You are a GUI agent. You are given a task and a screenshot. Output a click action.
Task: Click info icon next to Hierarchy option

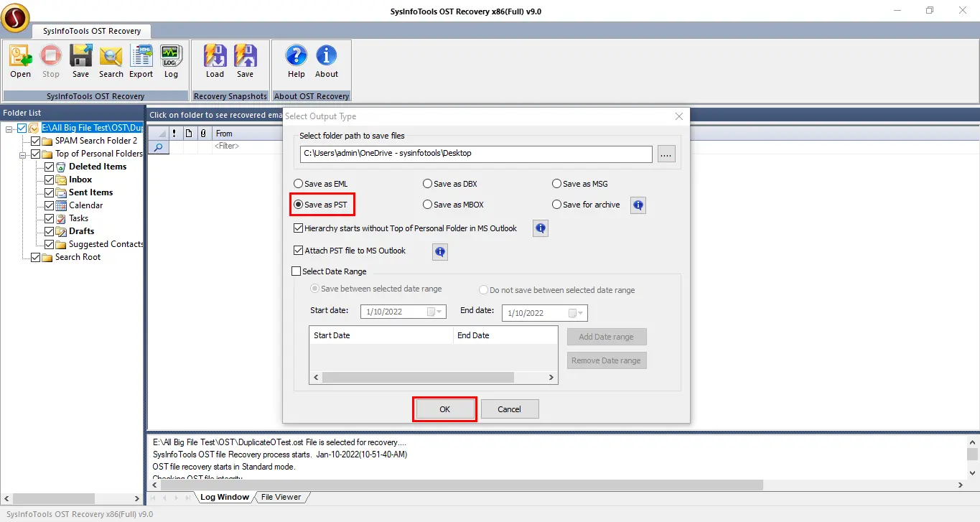(x=541, y=228)
